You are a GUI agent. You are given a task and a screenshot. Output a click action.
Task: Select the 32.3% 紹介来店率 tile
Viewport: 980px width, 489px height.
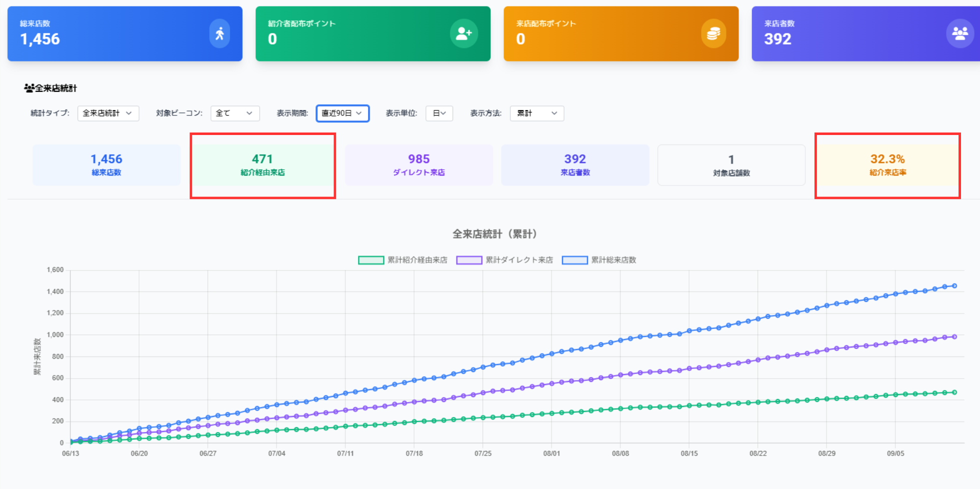coord(887,165)
